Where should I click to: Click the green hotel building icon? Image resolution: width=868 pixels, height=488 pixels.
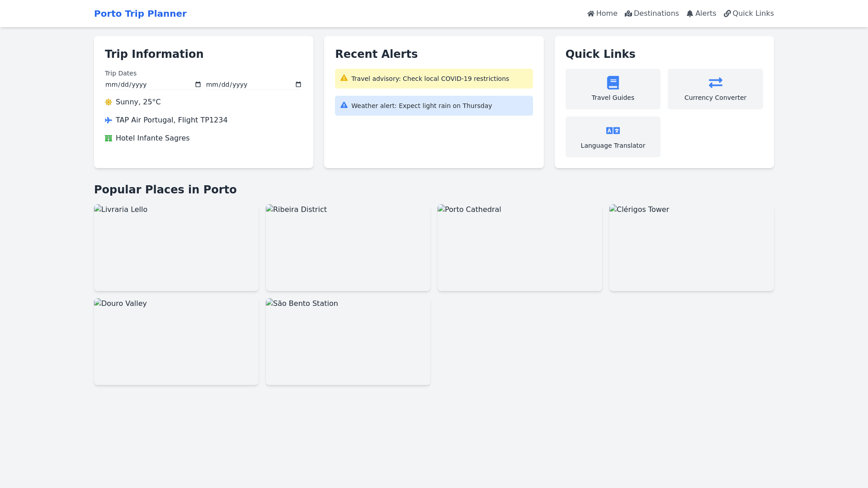[108, 138]
